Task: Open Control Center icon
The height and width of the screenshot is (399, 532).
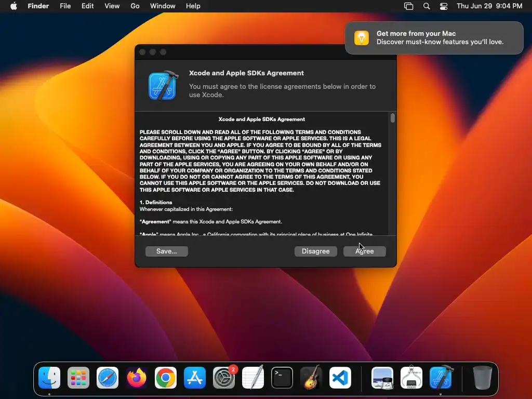Action: tap(444, 6)
